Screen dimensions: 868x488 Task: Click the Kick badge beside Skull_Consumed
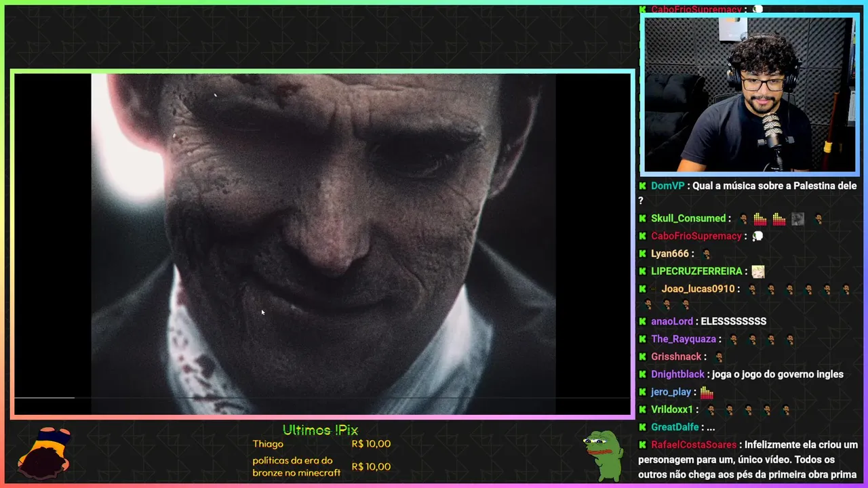[x=642, y=218]
